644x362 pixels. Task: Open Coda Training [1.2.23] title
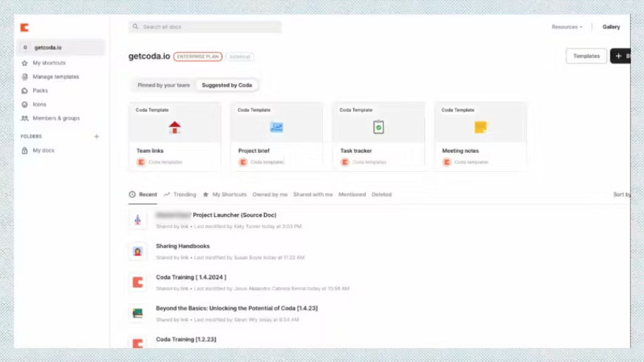click(x=186, y=339)
